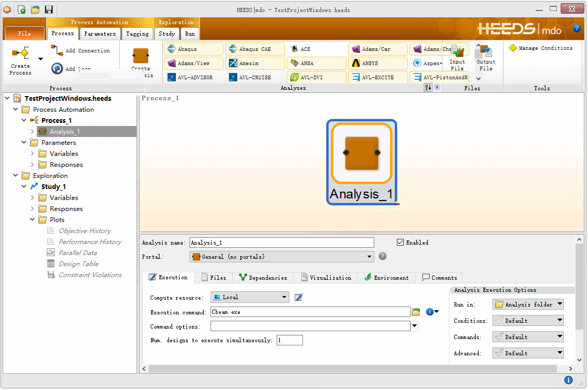
Task: Select the AVL-PistonAndR analysis portal
Action: (439, 77)
